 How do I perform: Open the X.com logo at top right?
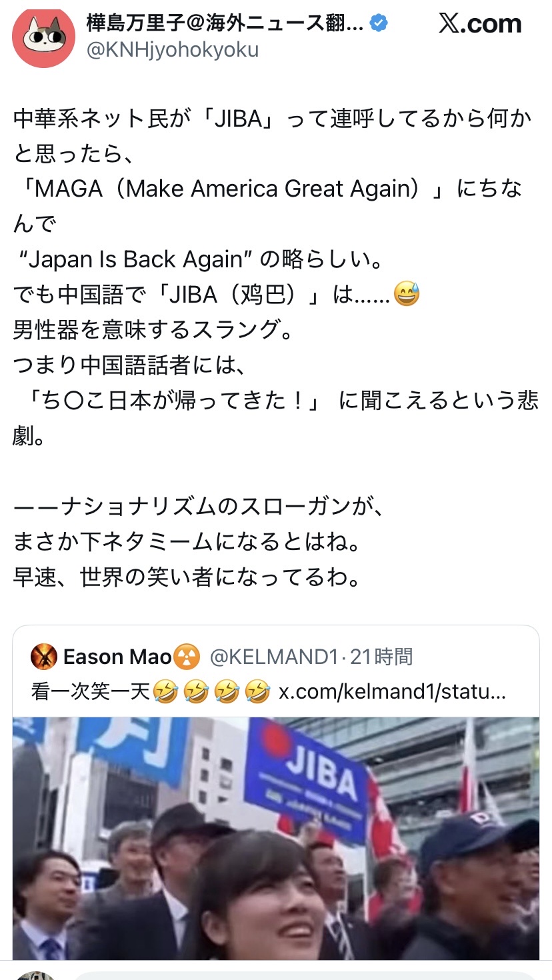point(480,24)
